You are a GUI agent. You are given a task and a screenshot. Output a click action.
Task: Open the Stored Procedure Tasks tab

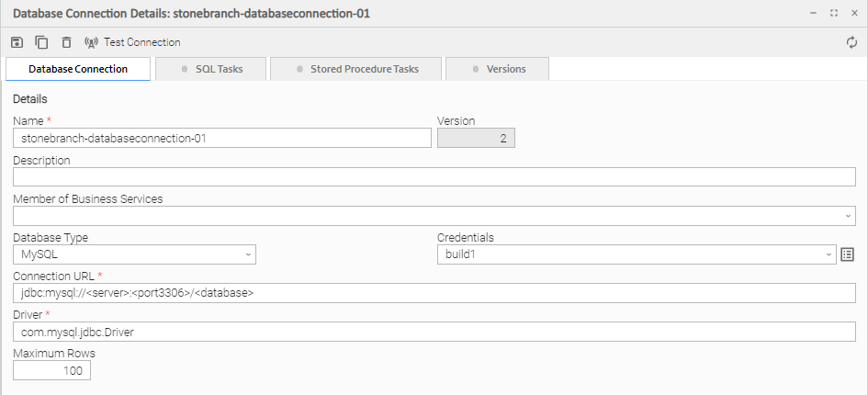click(x=356, y=69)
